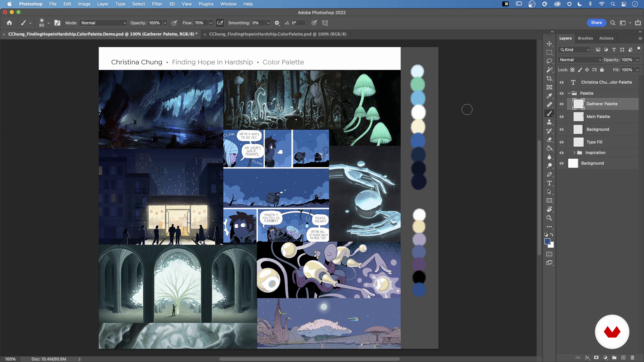Viewport: 644px width, 362px height.
Task: Select the Main Palette layer thumbnail
Action: pyautogui.click(x=578, y=117)
